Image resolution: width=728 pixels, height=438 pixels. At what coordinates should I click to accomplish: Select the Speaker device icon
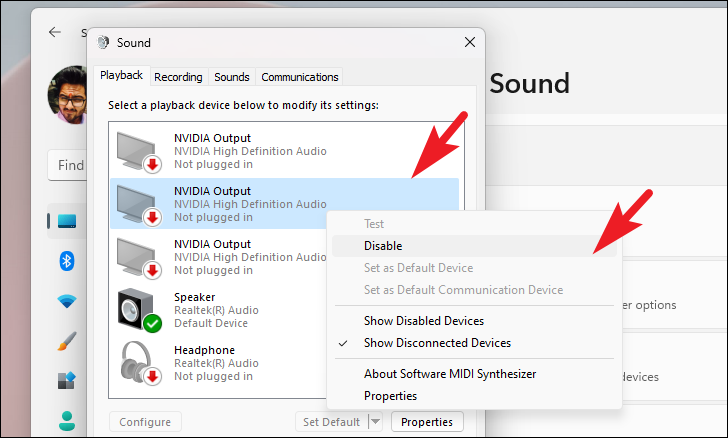(139, 310)
